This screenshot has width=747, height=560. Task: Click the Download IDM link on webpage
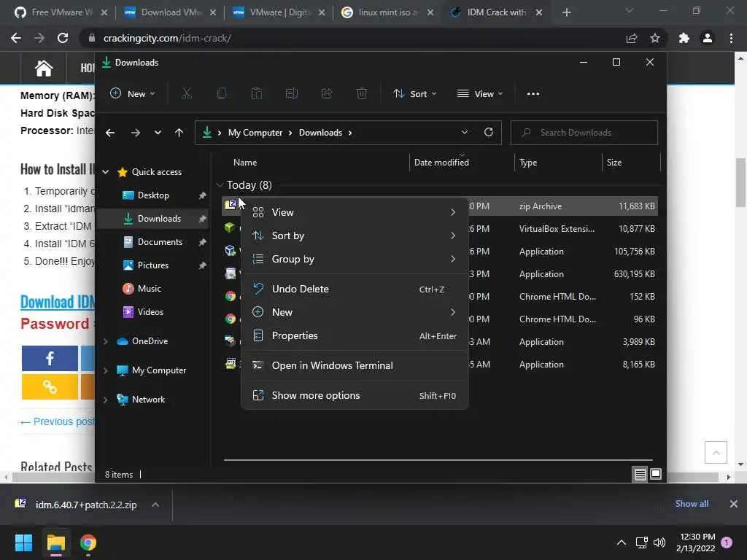(x=57, y=302)
